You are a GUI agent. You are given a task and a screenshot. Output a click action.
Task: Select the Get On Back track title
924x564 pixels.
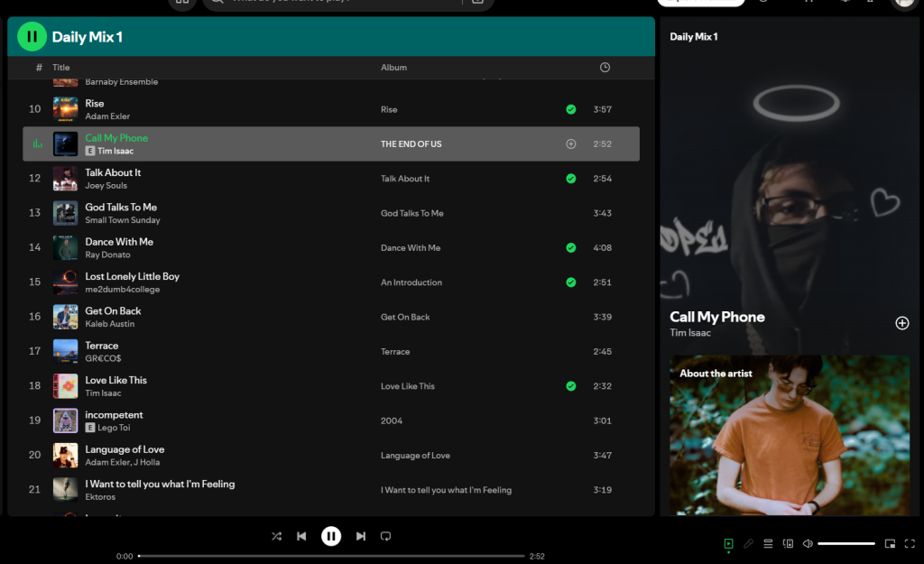click(113, 310)
